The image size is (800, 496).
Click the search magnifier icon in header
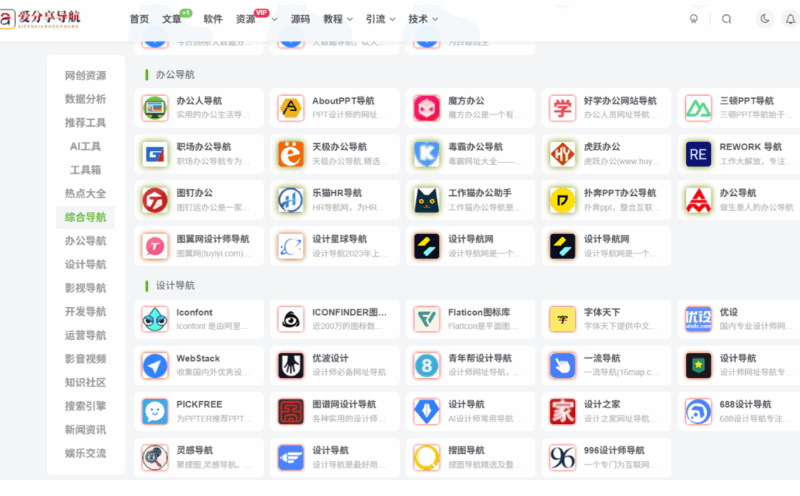coord(727,19)
